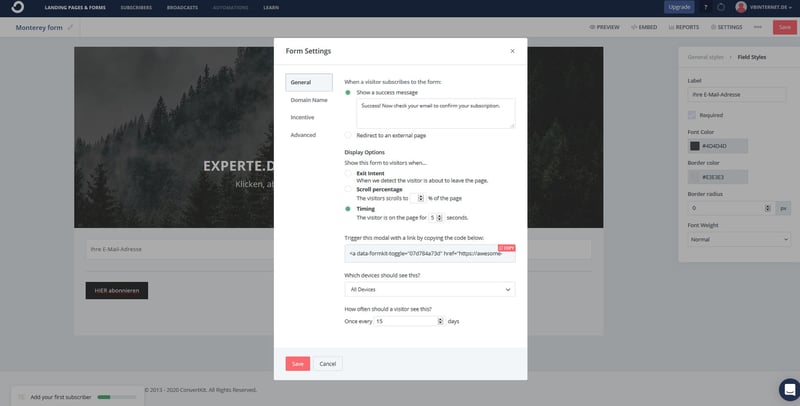
Task: Click the circular status icon beside help
Action: (721, 7)
